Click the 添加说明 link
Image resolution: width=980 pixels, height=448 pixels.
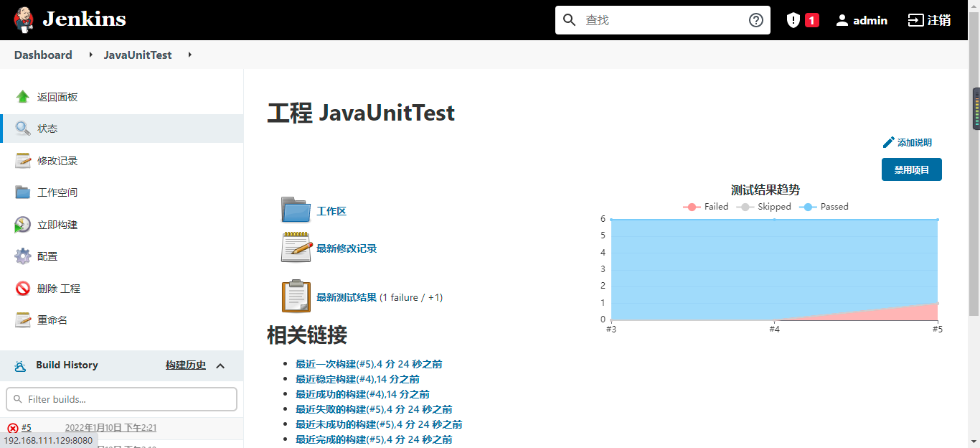915,143
